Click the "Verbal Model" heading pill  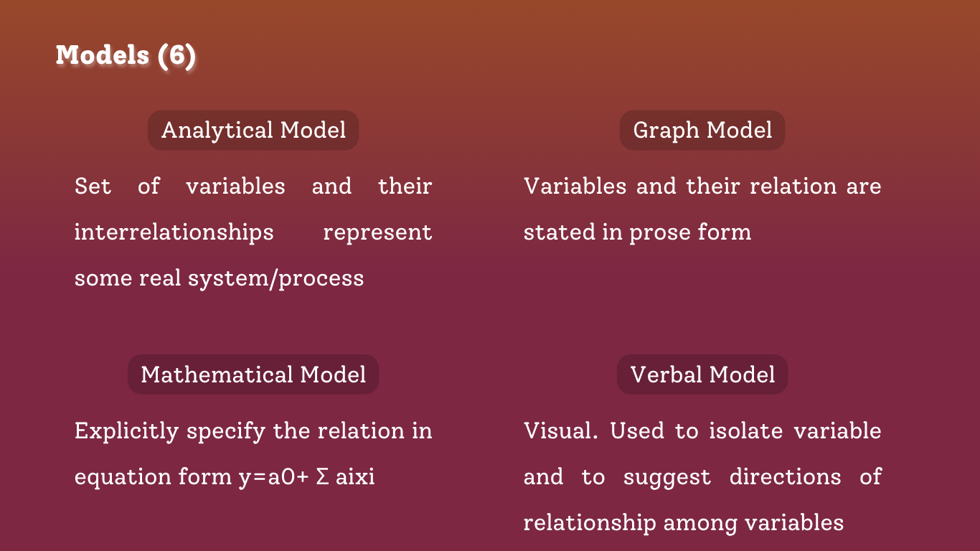[x=702, y=375]
